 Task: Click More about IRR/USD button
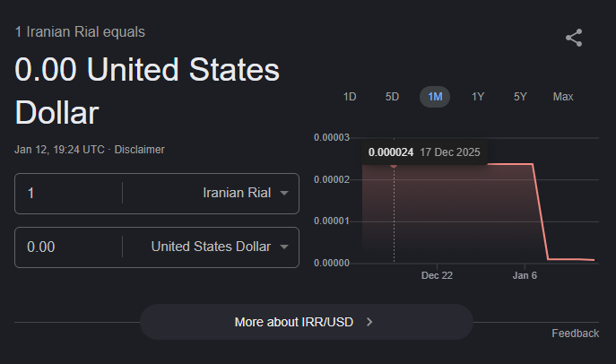[307, 322]
